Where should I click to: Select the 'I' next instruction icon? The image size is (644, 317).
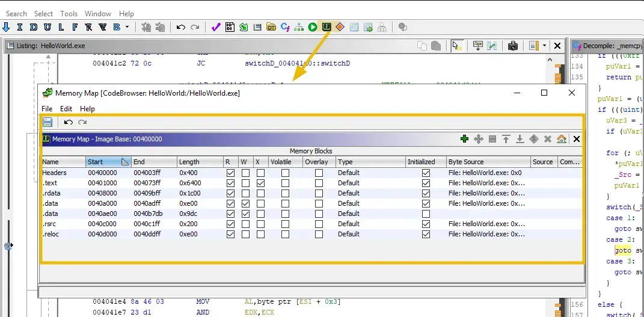click(20, 27)
